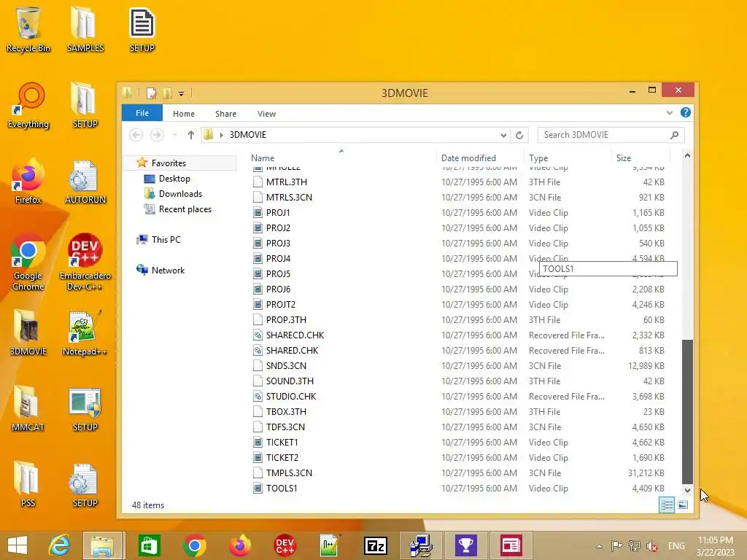Open the View ribbon tab

click(x=266, y=114)
